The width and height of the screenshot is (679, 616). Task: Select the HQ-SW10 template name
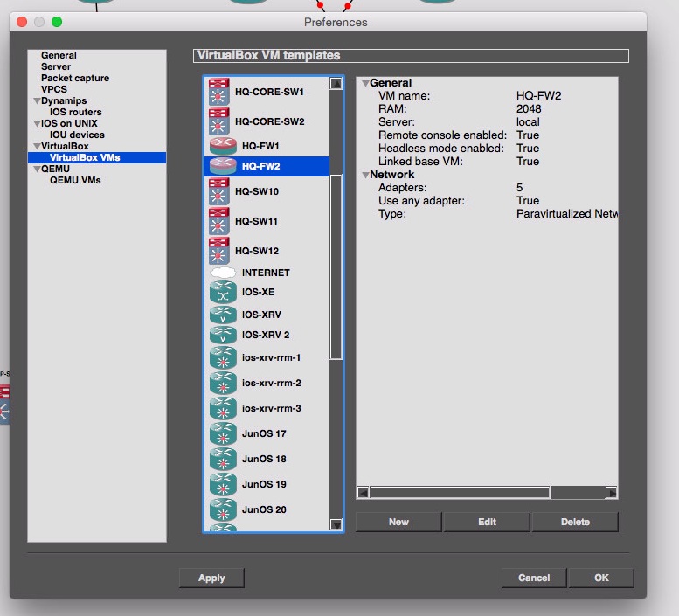257,191
